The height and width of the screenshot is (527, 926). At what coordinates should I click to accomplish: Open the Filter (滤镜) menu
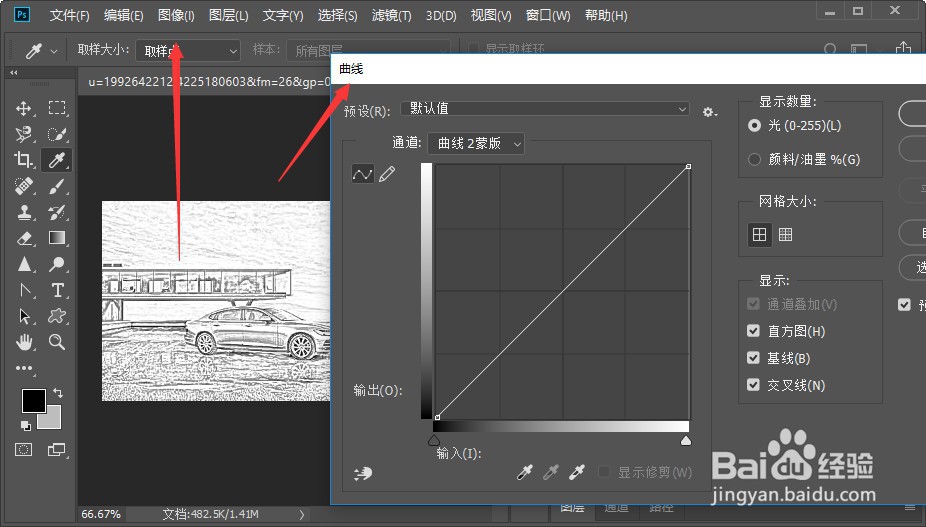392,15
